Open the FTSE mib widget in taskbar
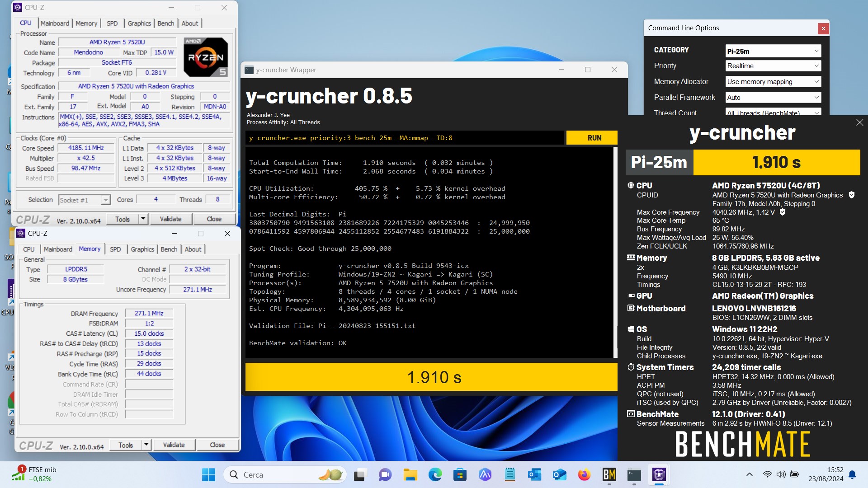The height and width of the screenshot is (488, 868). coord(33,474)
